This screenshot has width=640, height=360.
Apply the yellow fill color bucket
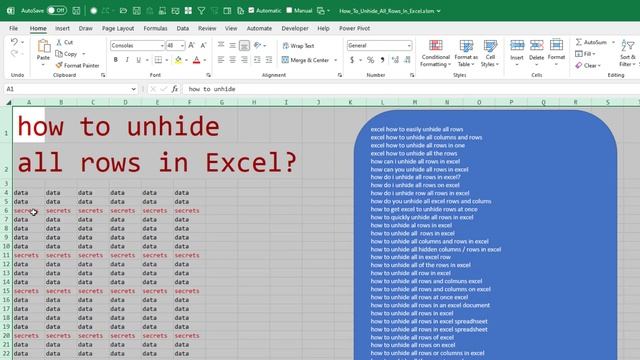178,60
